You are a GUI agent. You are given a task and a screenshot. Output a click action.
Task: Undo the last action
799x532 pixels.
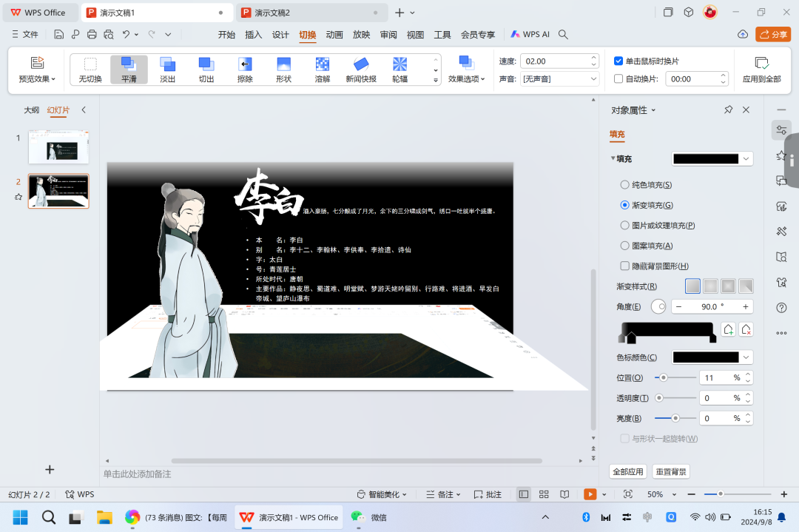(126, 34)
